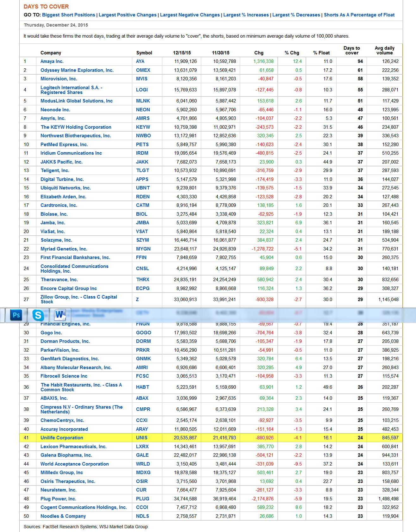Open Photoshop from the taskbar overlay
This screenshot has width=416, height=532.
tap(16, 315)
